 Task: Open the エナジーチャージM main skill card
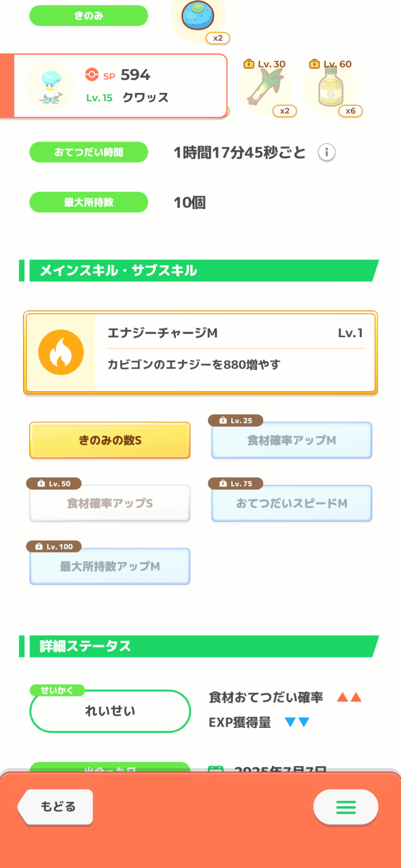coord(235,352)
